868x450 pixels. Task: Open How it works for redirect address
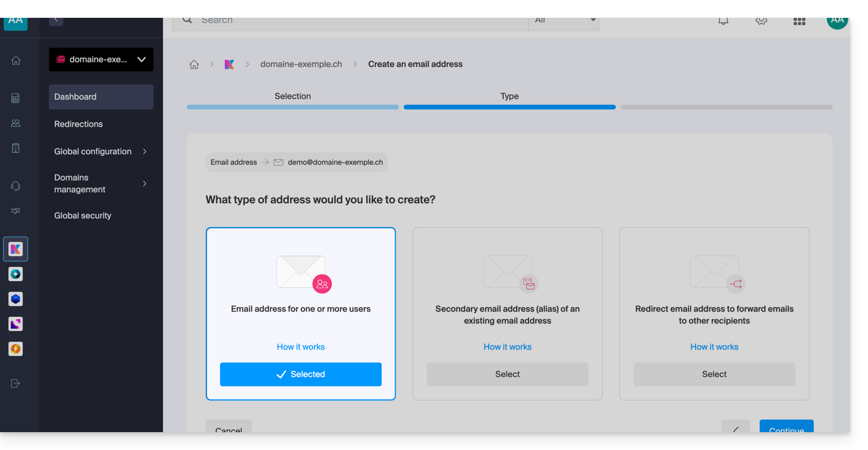tap(715, 347)
